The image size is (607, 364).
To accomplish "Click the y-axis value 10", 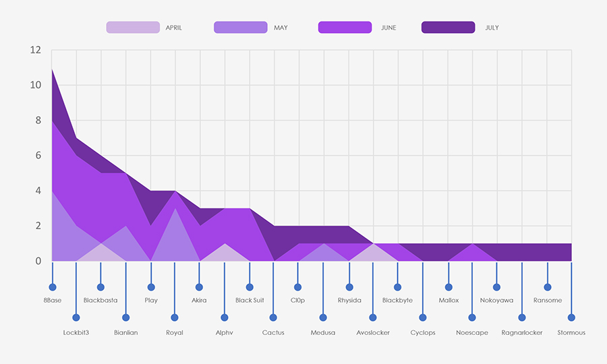I will [x=36, y=85].
